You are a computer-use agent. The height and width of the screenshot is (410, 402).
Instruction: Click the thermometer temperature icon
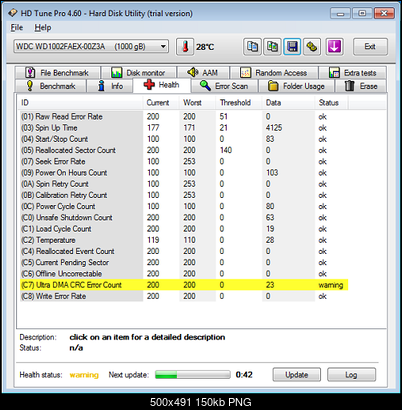point(185,47)
